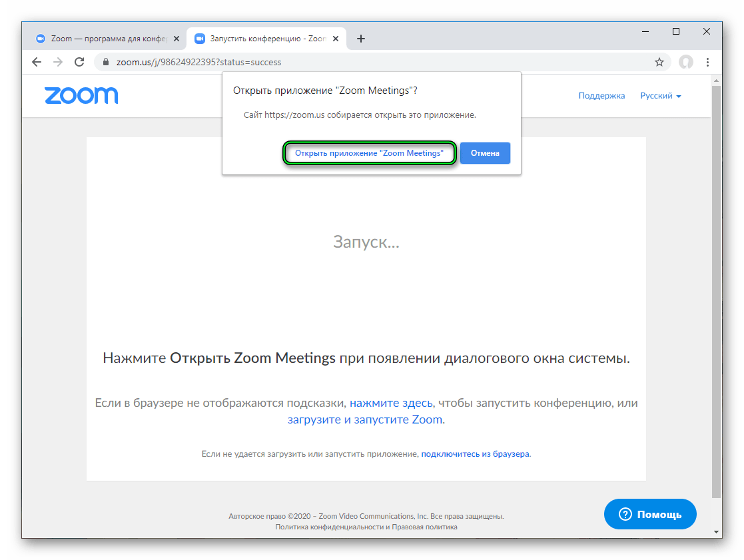Viewport: 744px width, 560px height.
Task: Click the 'нажмите здесь' link
Action: click(x=391, y=403)
